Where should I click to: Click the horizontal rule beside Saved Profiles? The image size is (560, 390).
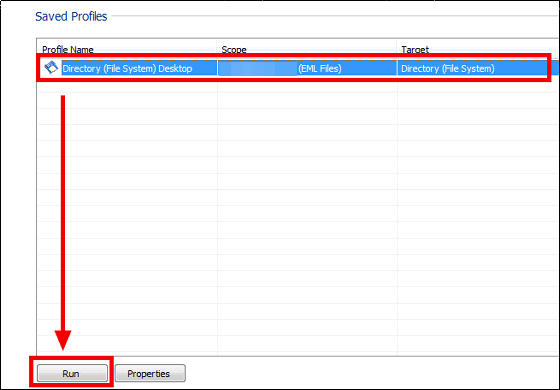pyautogui.click(x=335, y=16)
